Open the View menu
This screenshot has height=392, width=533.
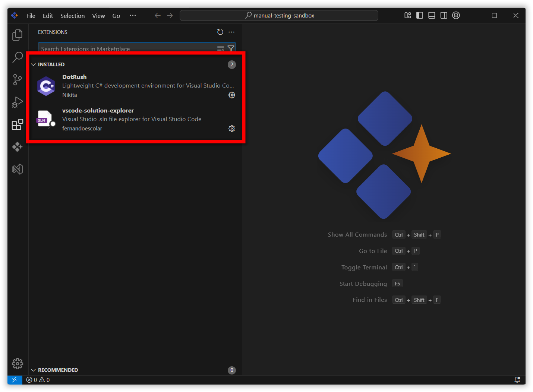tap(98, 16)
